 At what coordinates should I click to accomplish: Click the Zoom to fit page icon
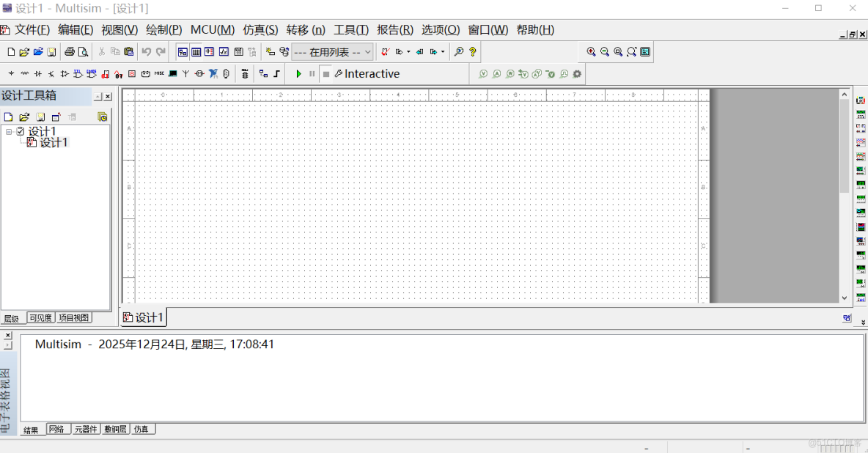[x=632, y=51]
